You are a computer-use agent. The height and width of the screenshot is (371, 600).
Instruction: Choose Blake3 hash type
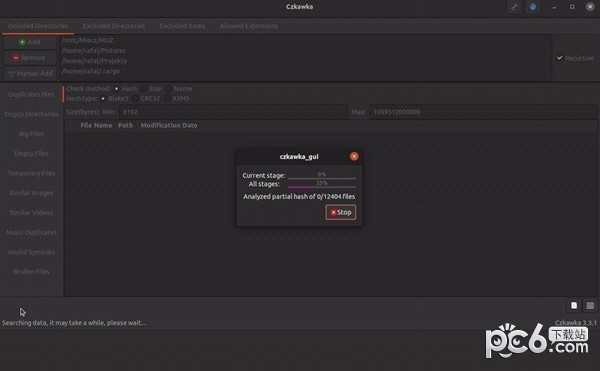[114, 98]
